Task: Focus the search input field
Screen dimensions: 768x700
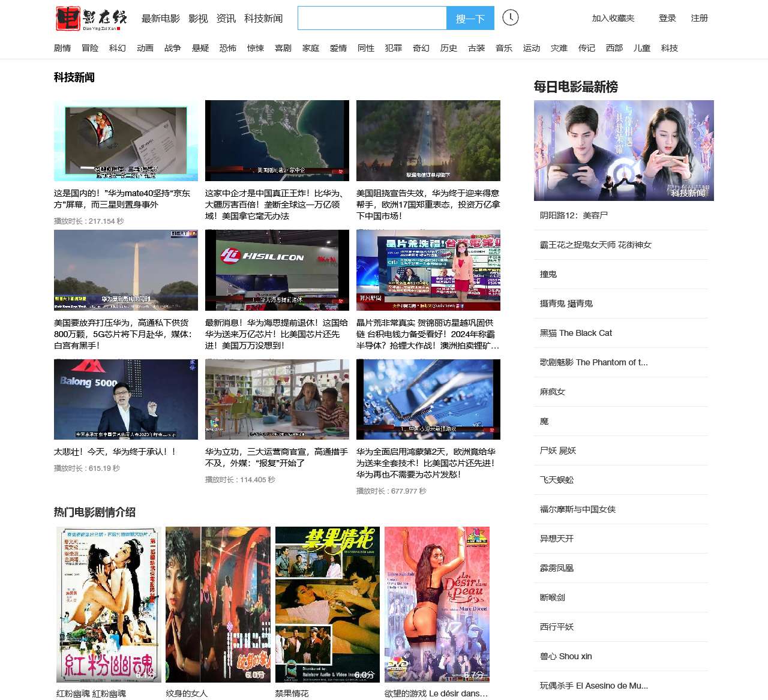Action: click(372, 19)
